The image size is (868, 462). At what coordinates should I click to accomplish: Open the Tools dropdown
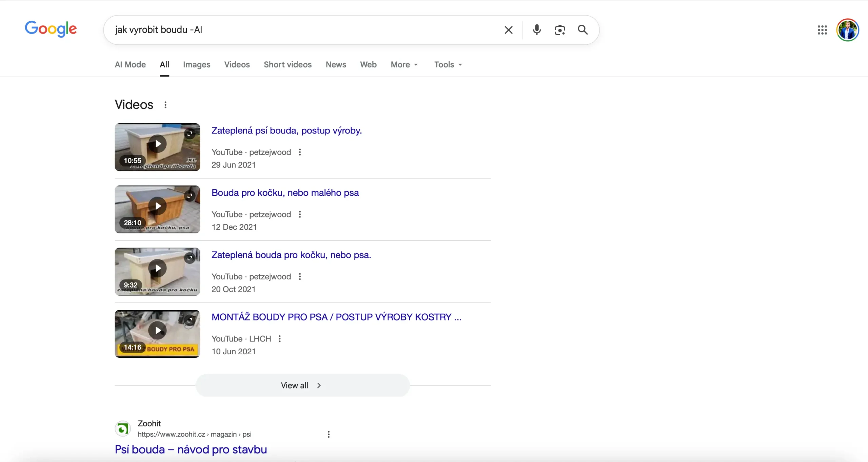[x=448, y=64]
